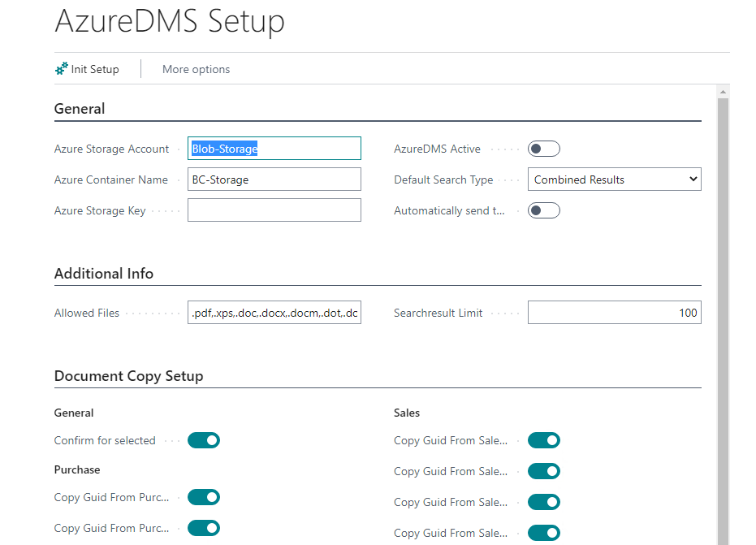Disable the bottommost Copy Guid From Sales toggle

[543, 533]
